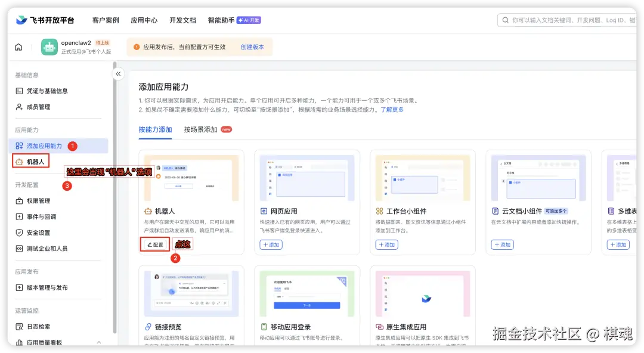Click the 网页应用 card preview thumbnail
The height and width of the screenshot is (353, 644).
tap(307, 178)
